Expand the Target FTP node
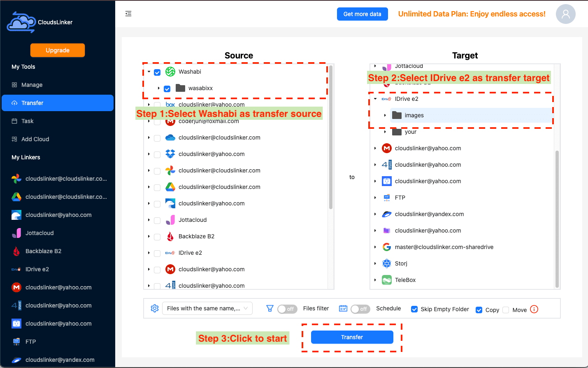 tap(375, 198)
